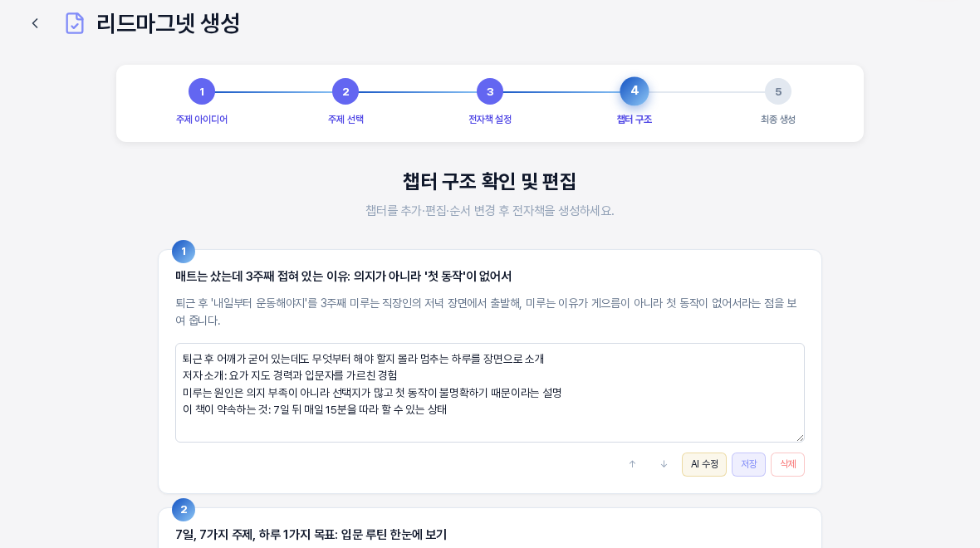Save chapter 1 with 저장 button
The height and width of the screenshot is (548, 980).
(749, 464)
